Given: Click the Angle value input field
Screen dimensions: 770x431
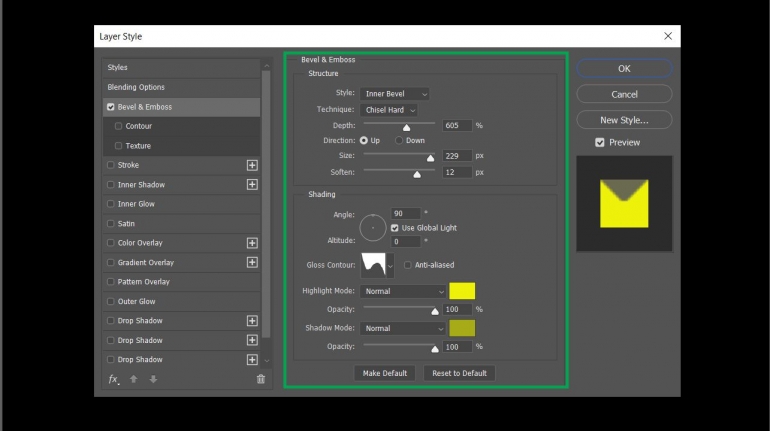Looking at the screenshot, I should coord(406,214).
